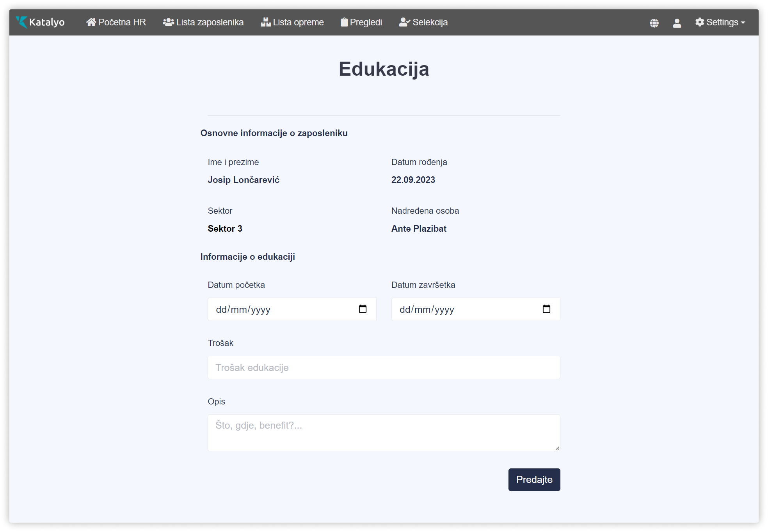Image resolution: width=768 pixels, height=532 pixels.
Task: Open calendar picker for Datum završetka
Action: pyautogui.click(x=546, y=309)
